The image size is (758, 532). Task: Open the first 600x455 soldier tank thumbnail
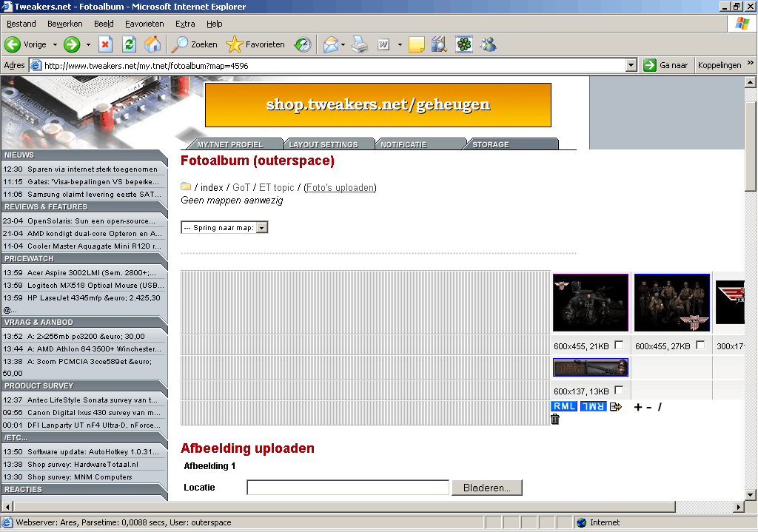tap(590, 303)
